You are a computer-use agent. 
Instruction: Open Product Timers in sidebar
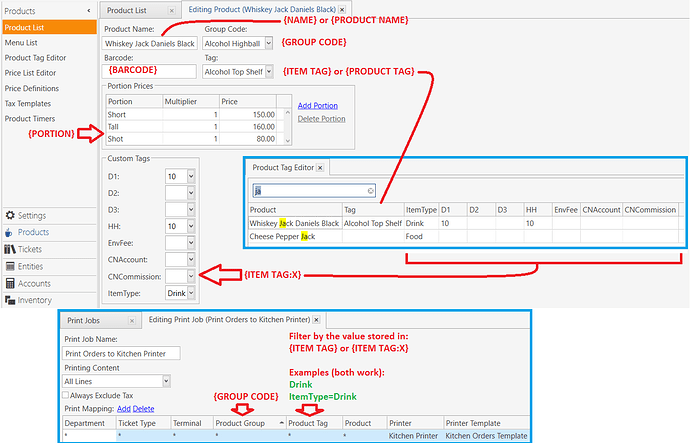[30, 119]
